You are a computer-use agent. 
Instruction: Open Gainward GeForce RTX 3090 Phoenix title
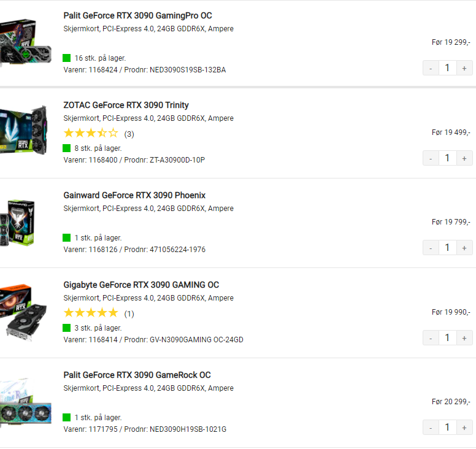click(x=134, y=195)
